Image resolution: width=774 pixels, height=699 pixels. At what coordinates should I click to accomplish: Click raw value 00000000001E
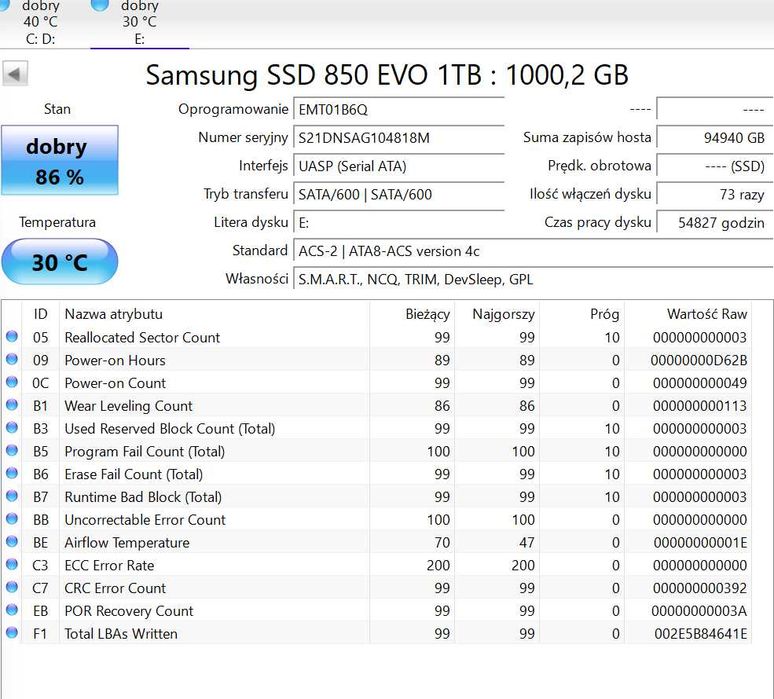700,543
